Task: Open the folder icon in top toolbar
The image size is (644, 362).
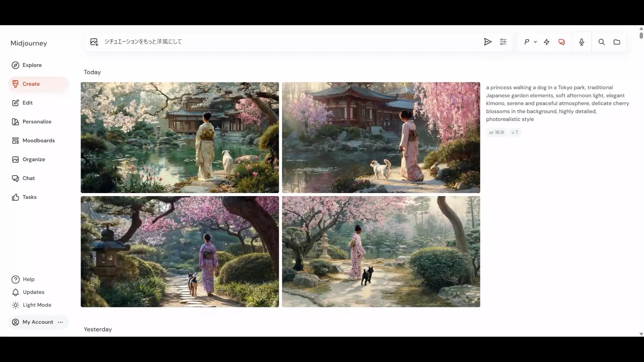Action: click(x=617, y=42)
